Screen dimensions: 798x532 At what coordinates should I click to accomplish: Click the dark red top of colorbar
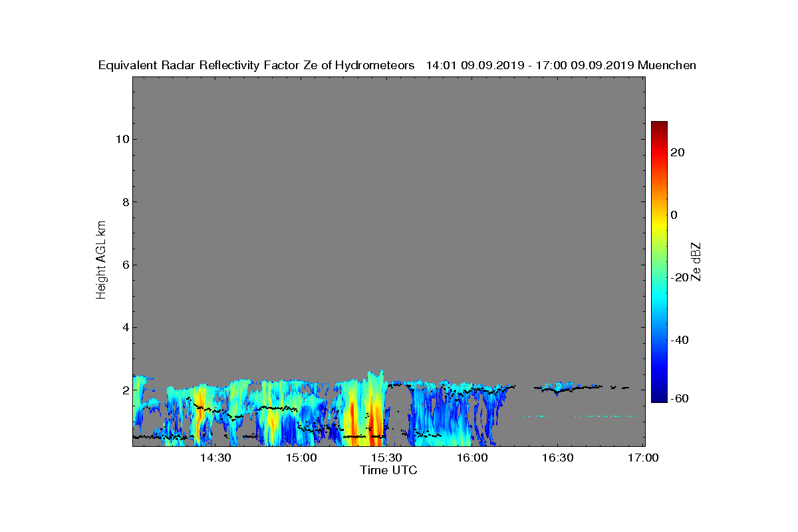tap(659, 126)
